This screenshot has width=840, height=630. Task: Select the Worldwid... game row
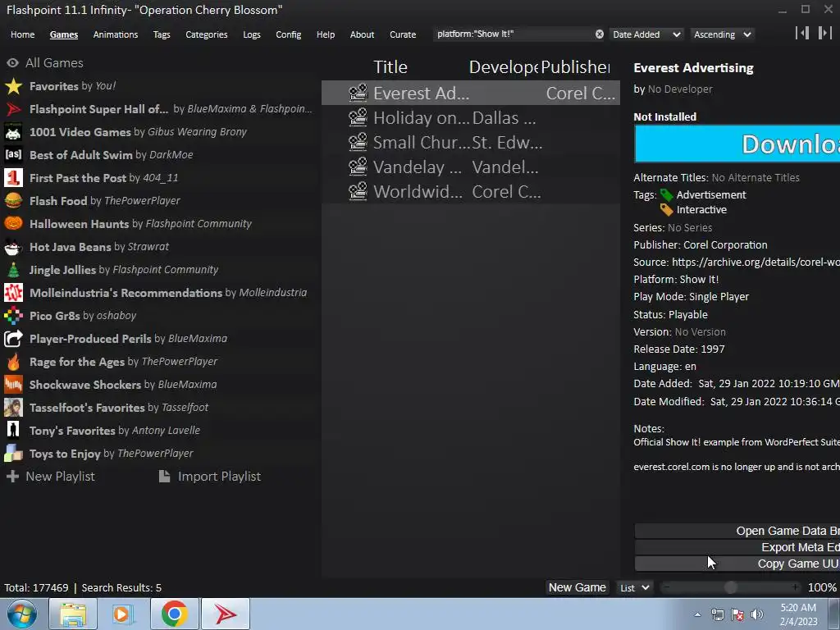470,192
